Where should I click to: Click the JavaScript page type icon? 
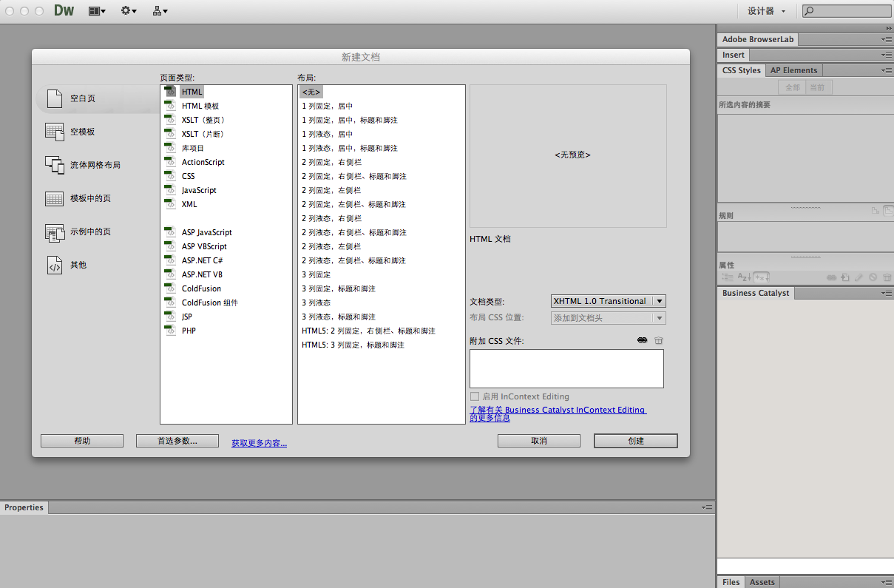170,190
